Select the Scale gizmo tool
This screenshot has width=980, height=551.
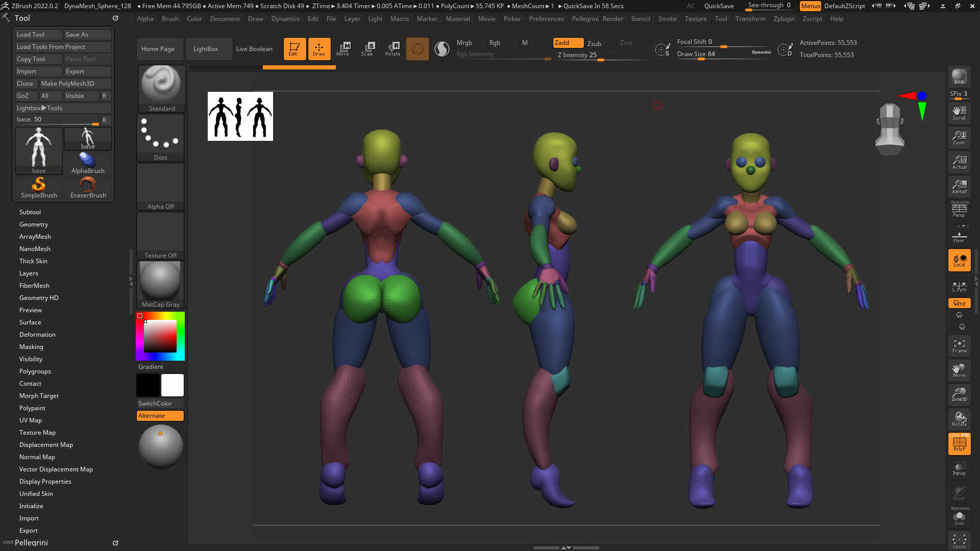coord(367,49)
